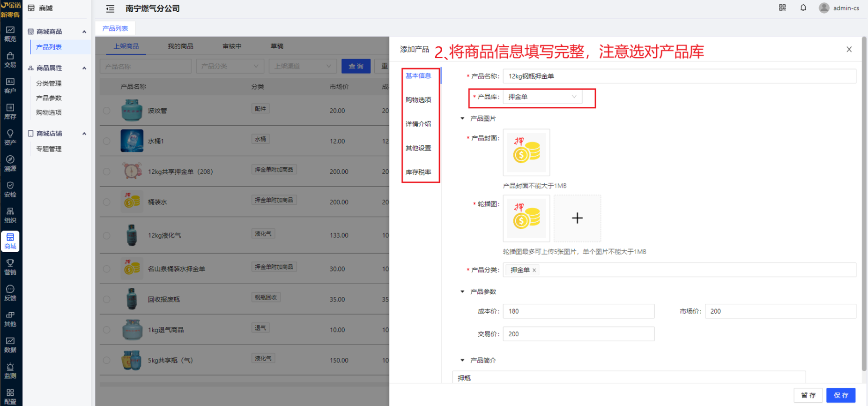Click the 查询 search button
The width and height of the screenshot is (868, 406).
[356, 66]
